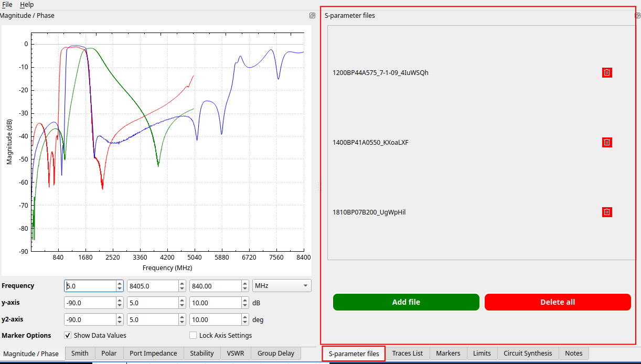Float the S-parameter files panel
This screenshot has height=364, width=641.
pos(637,16)
